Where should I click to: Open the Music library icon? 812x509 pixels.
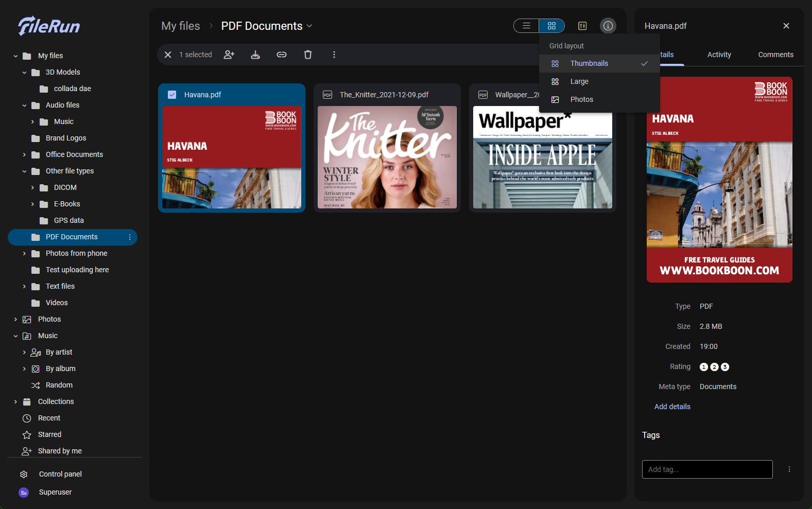pyautogui.click(x=27, y=336)
